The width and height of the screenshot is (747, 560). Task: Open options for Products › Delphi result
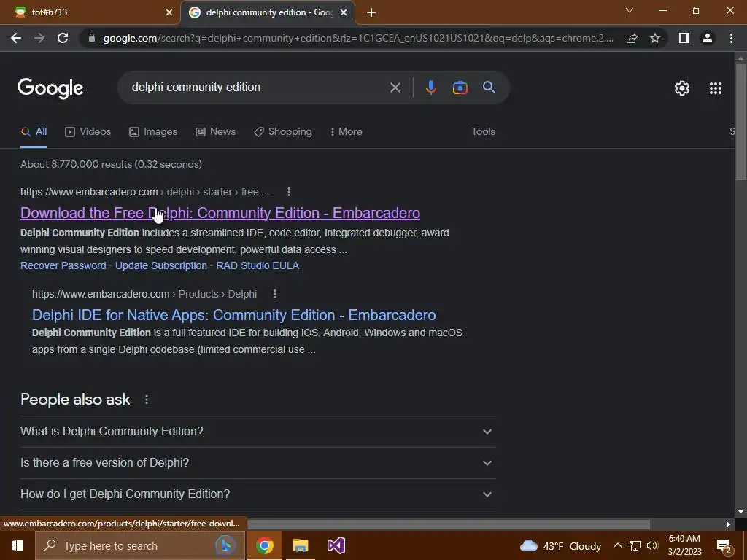[x=275, y=294]
